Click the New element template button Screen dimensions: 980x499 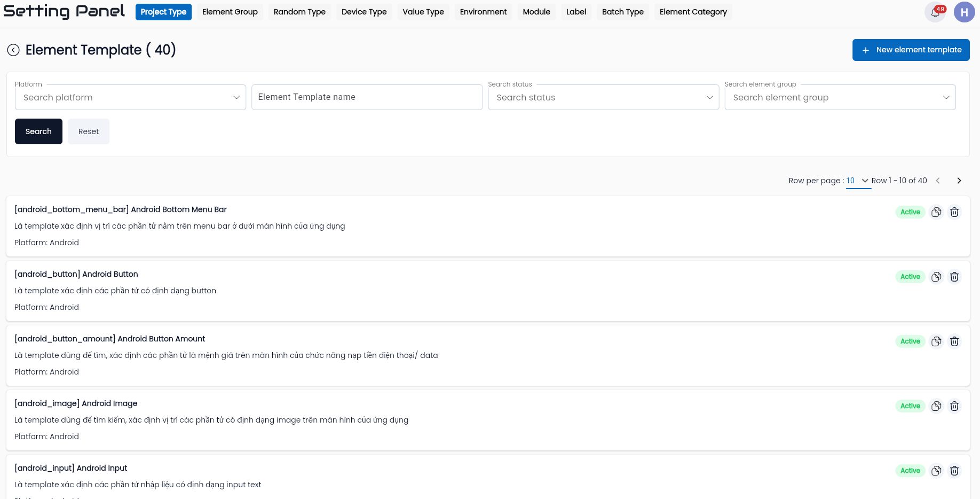(x=911, y=50)
